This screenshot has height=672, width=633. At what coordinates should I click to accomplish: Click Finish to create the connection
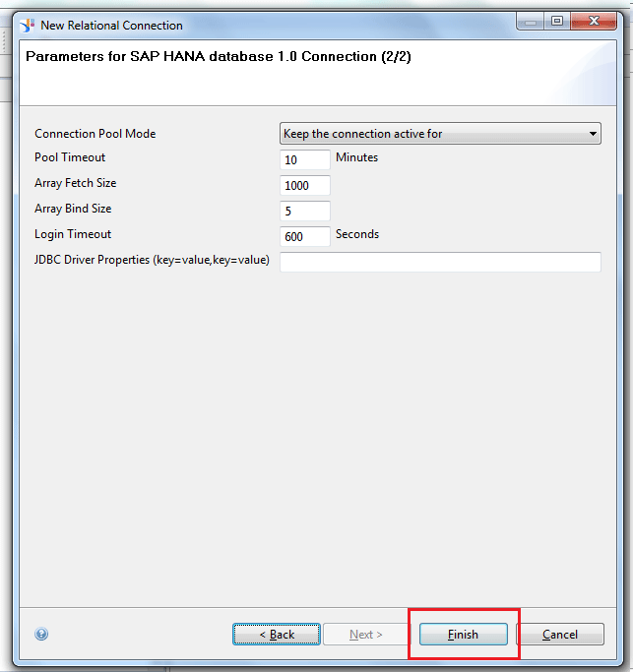click(x=463, y=635)
